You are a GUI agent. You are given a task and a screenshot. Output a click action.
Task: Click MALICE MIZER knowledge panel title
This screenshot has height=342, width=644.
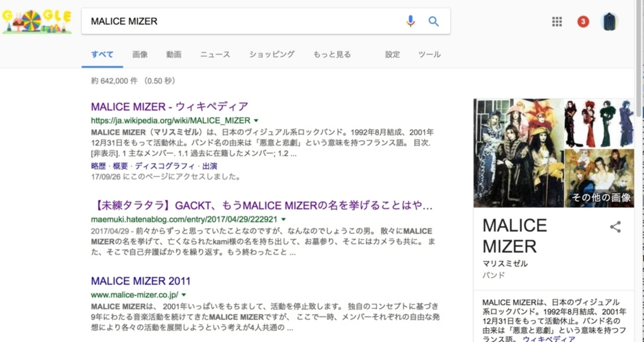515,236
